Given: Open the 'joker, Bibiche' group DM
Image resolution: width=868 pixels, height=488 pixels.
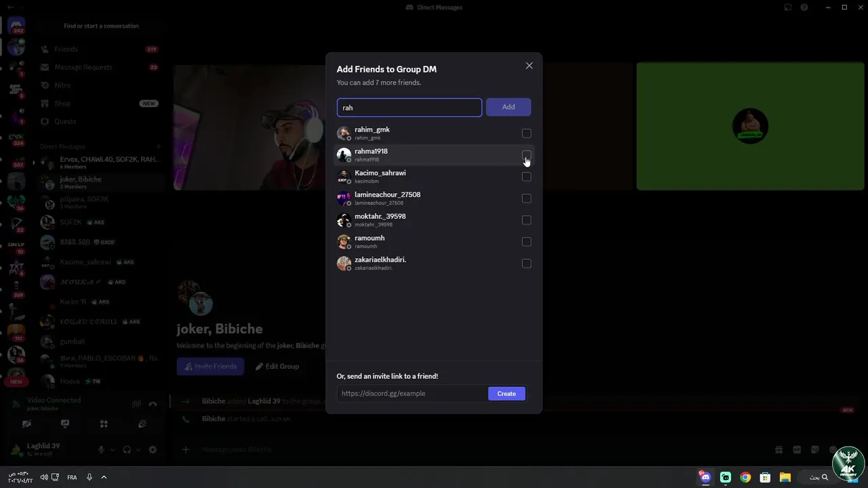Looking at the screenshot, I should (x=100, y=182).
